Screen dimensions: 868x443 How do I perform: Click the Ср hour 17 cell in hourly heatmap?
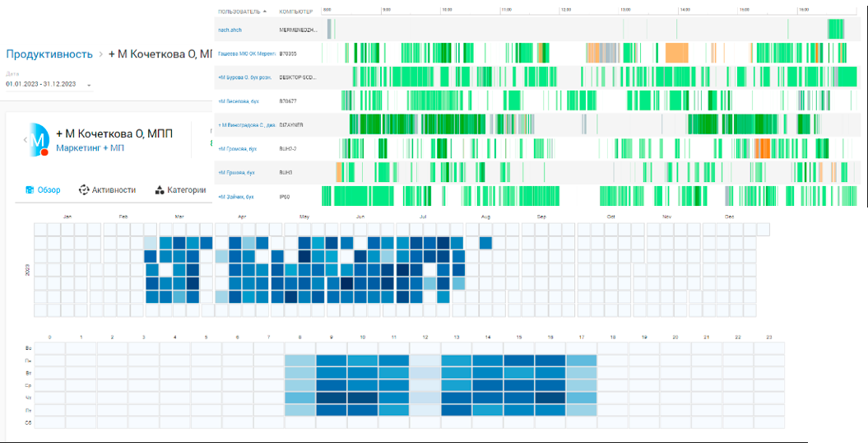point(582,385)
